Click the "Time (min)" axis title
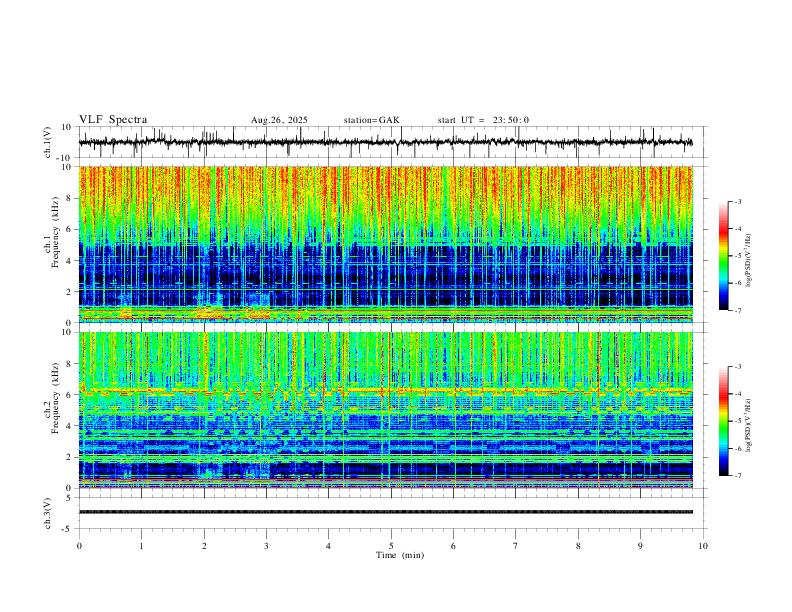The width and height of the screenshot is (792, 612). tap(400, 555)
